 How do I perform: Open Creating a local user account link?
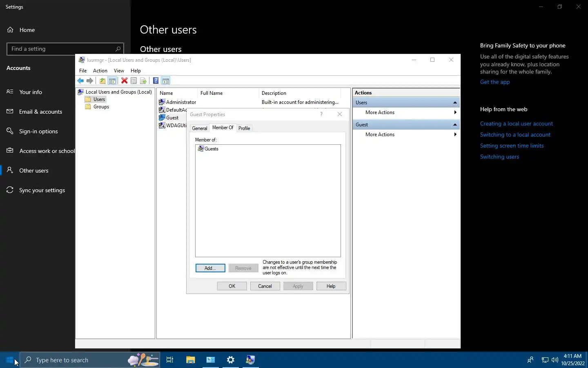(517, 123)
